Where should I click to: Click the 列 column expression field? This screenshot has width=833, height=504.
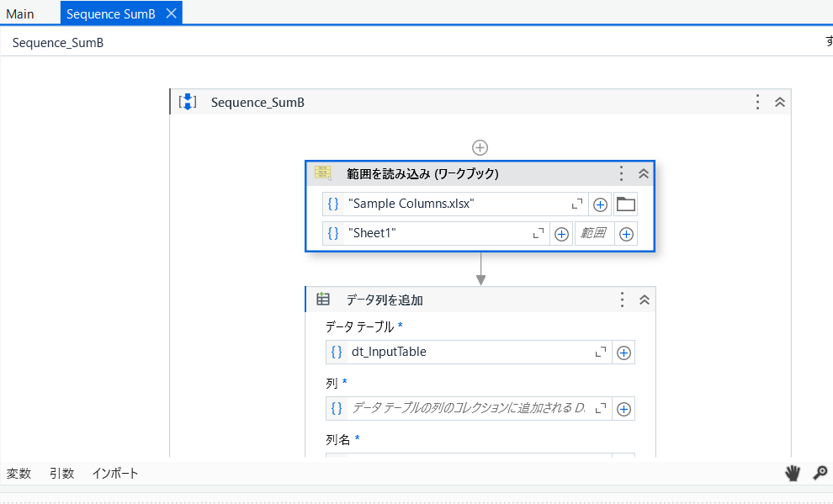point(469,408)
